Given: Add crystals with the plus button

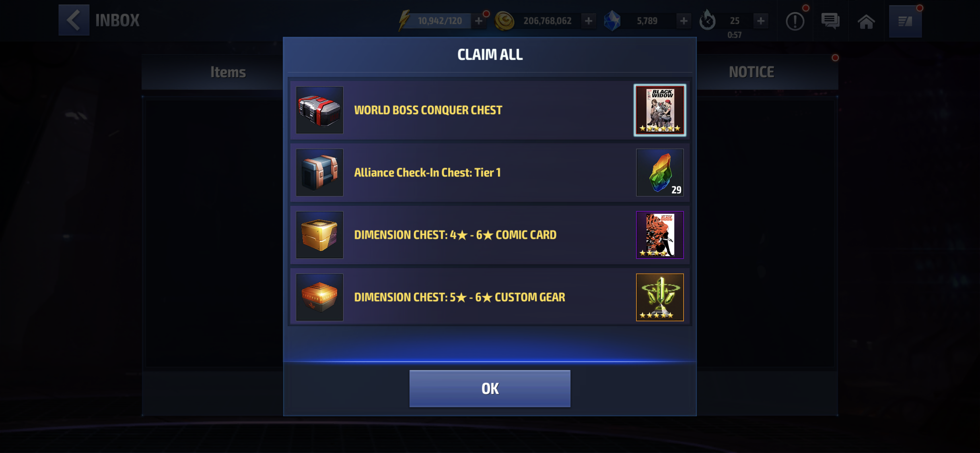Looking at the screenshot, I should [x=684, y=21].
